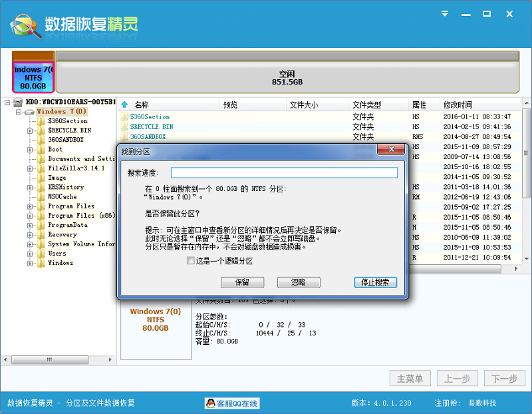The height and width of the screenshot is (414, 532).
Task: Click folder icon of 360SANDBOX in file list
Action: tap(124, 137)
